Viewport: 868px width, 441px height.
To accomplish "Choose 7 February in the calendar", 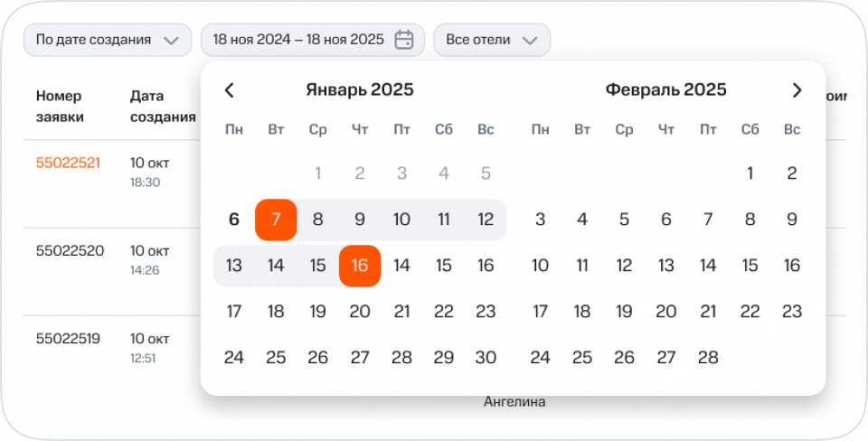I will (708, 220).
